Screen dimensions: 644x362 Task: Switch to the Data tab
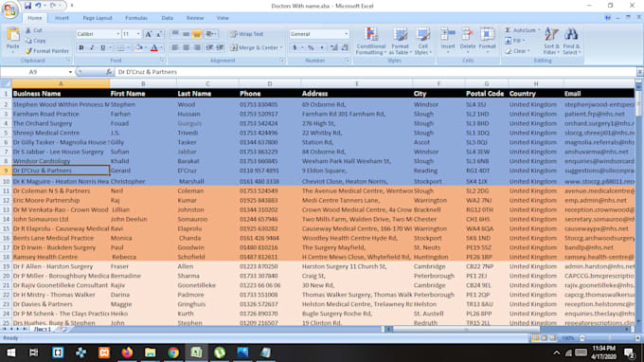[168, 18]
